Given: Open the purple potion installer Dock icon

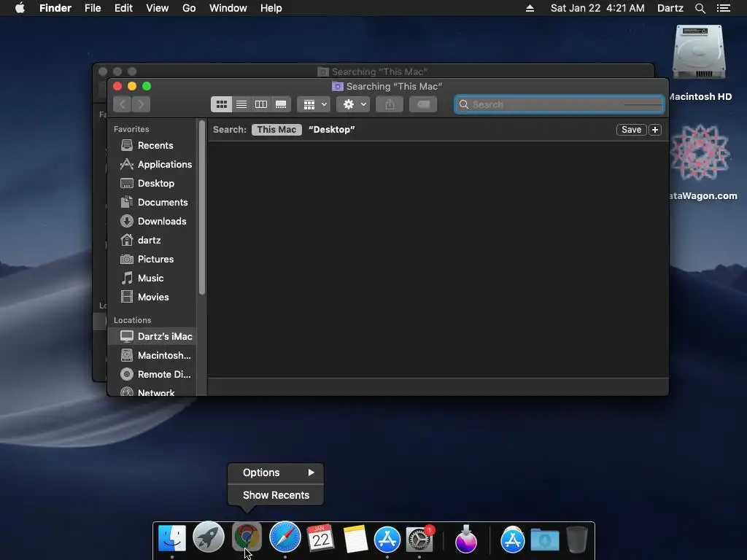Looking at the screenshot, I should point(466,540).
